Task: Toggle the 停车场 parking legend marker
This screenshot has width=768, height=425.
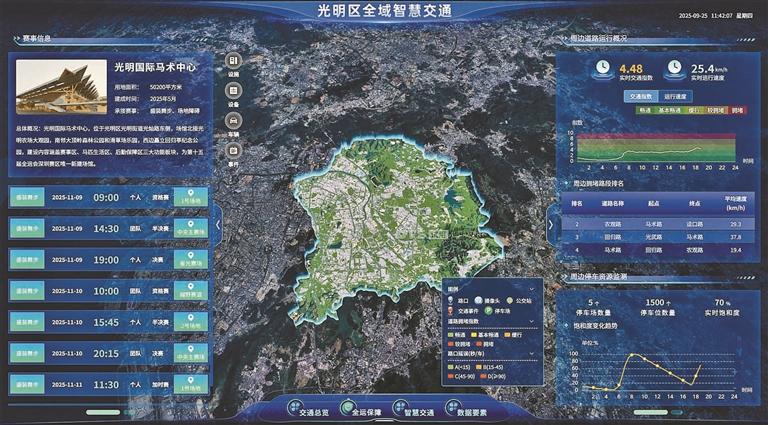Action: [x=487, y=310]
